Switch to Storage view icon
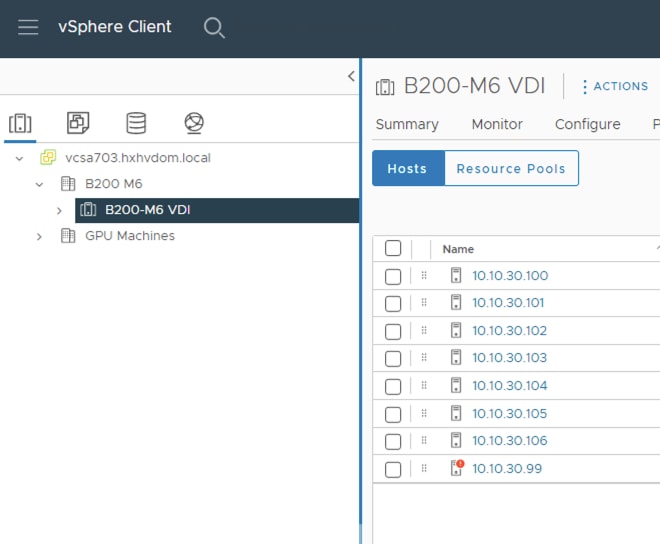This screenshot has width=660, height=544. click(x=136, y=123)
